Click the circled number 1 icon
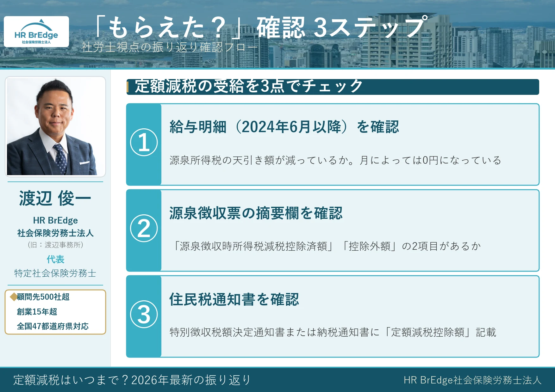The height and width of the screenshot is (392, 555). pyautogui.click(x=144, y=142)
